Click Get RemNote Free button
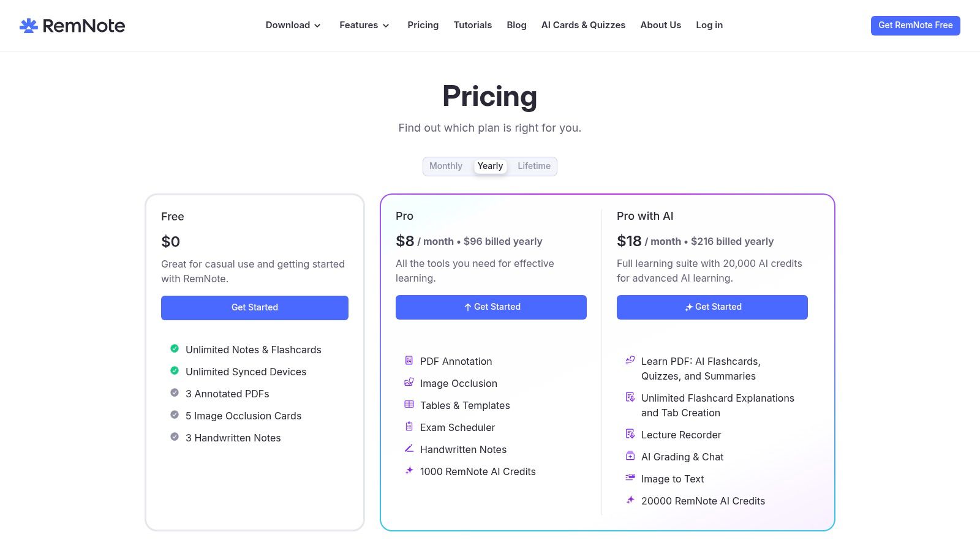 pos(915,25)
